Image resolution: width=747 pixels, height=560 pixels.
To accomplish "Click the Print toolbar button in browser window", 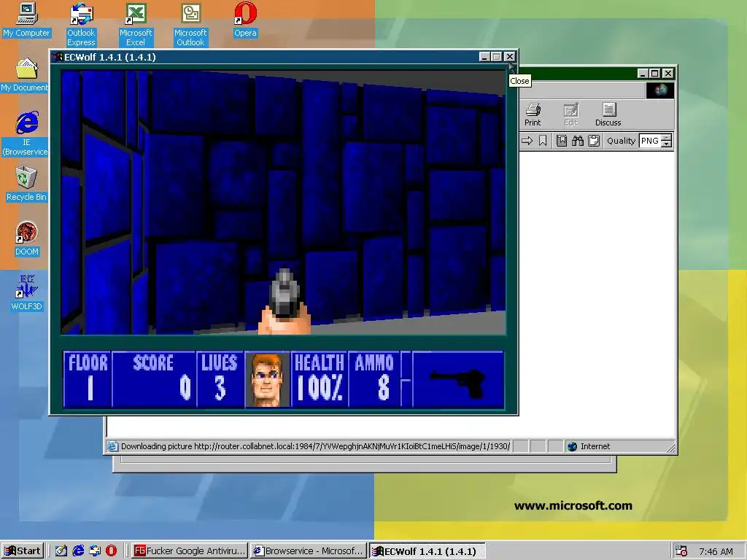I will tap(533, 114).
